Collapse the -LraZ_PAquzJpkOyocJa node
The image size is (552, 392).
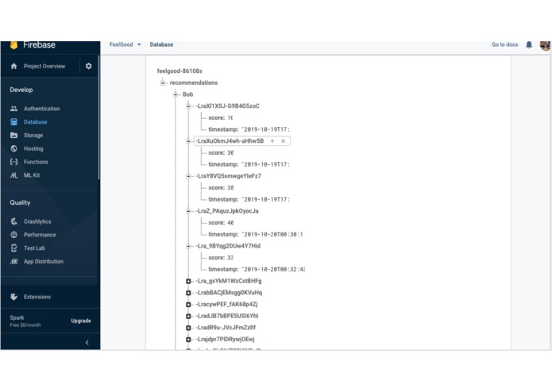(188, 211)
